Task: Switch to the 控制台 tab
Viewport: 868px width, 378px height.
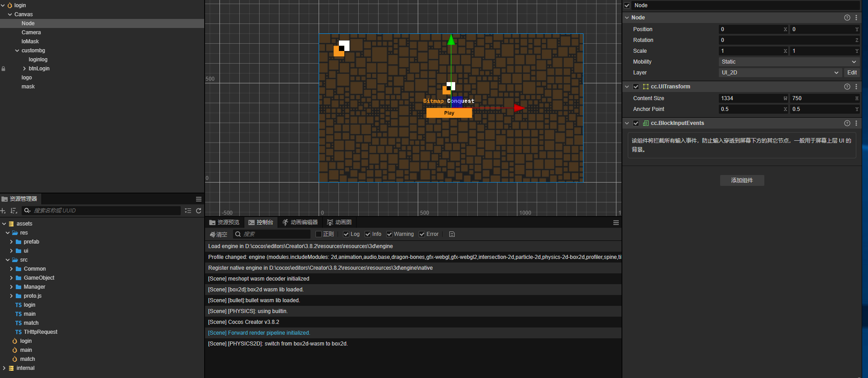Action: 261,222
